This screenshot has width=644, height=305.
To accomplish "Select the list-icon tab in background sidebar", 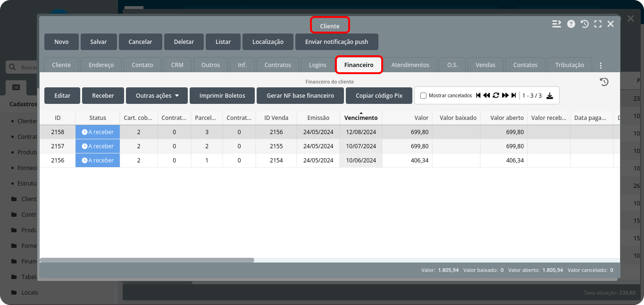I will tap(16, 87).
